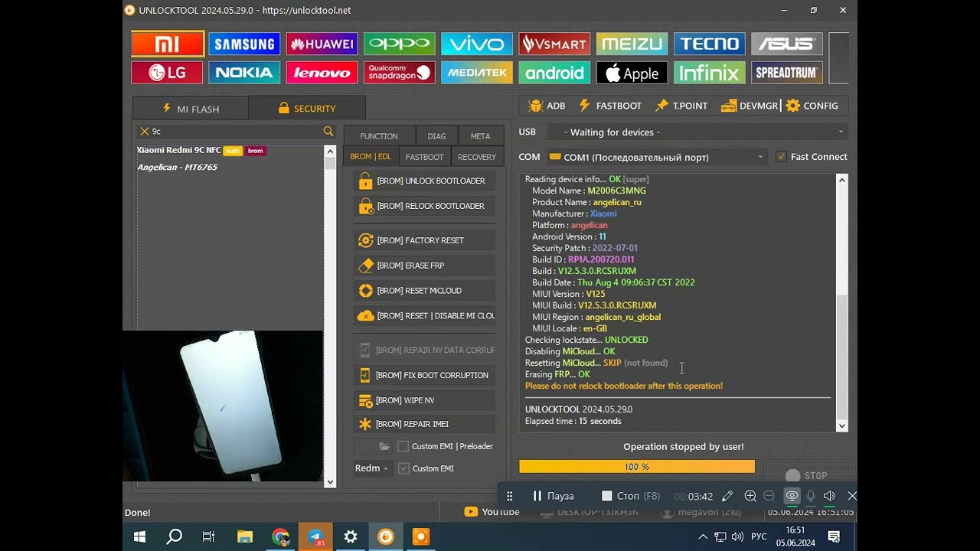Click the 100% progress bar

637,467
